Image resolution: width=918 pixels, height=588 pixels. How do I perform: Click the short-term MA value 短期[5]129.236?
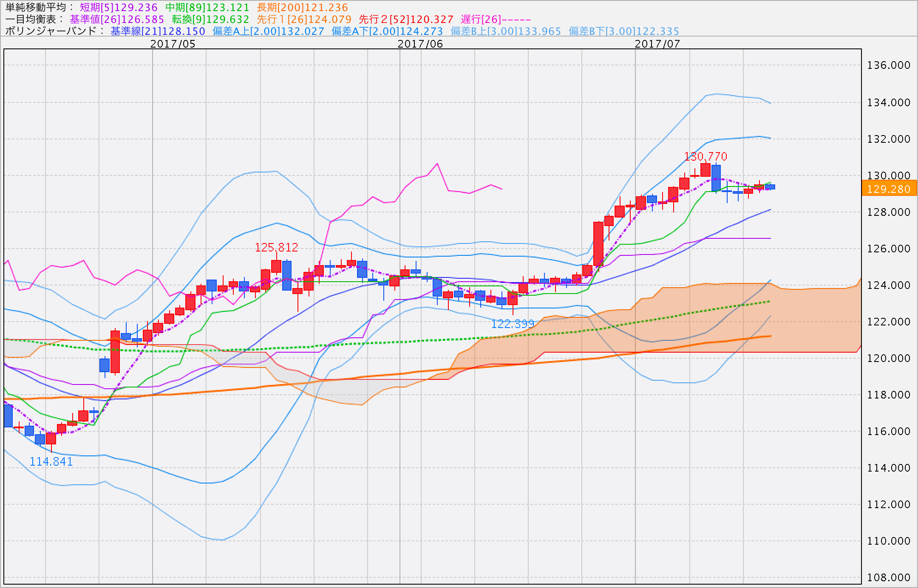click(x=119, y=7)
